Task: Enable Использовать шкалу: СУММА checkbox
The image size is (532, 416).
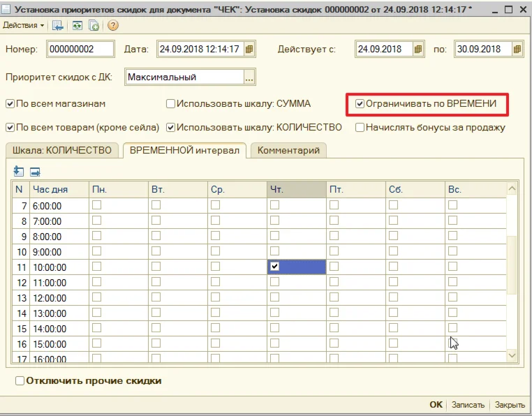Action: pyautogui.click(x=170, y=104)
